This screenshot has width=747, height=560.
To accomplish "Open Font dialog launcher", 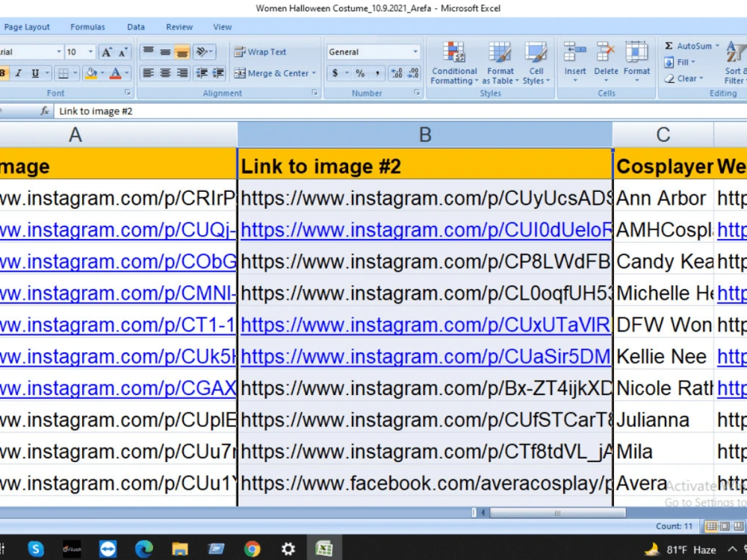I will tap(127, 93).
